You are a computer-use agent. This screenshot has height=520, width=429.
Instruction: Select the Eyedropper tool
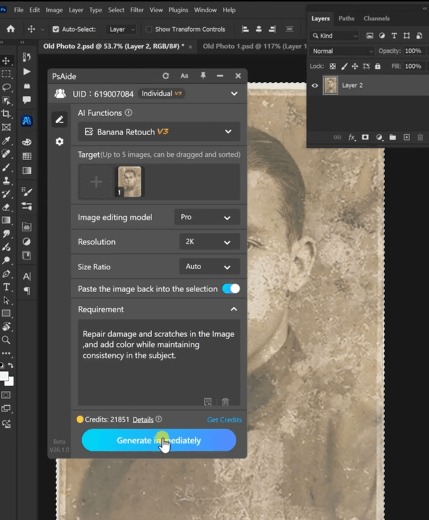pyautogui.click(x=6, y=141)
